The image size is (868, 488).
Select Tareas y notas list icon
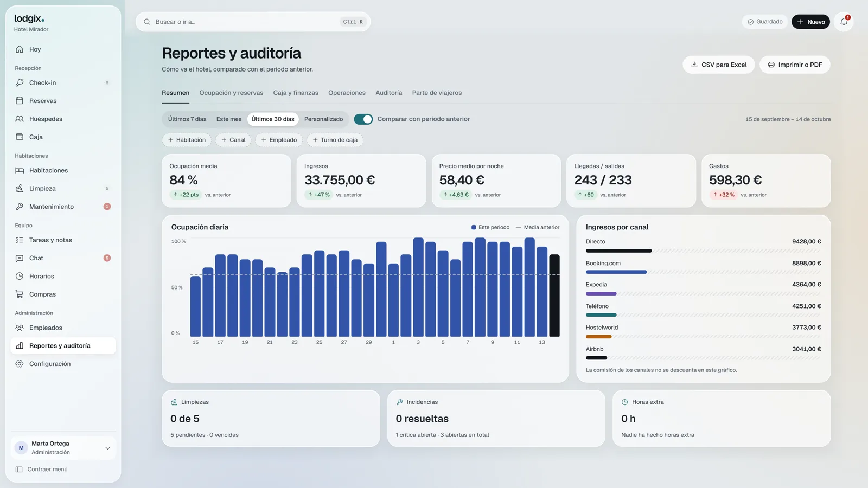tap(20, 240)
